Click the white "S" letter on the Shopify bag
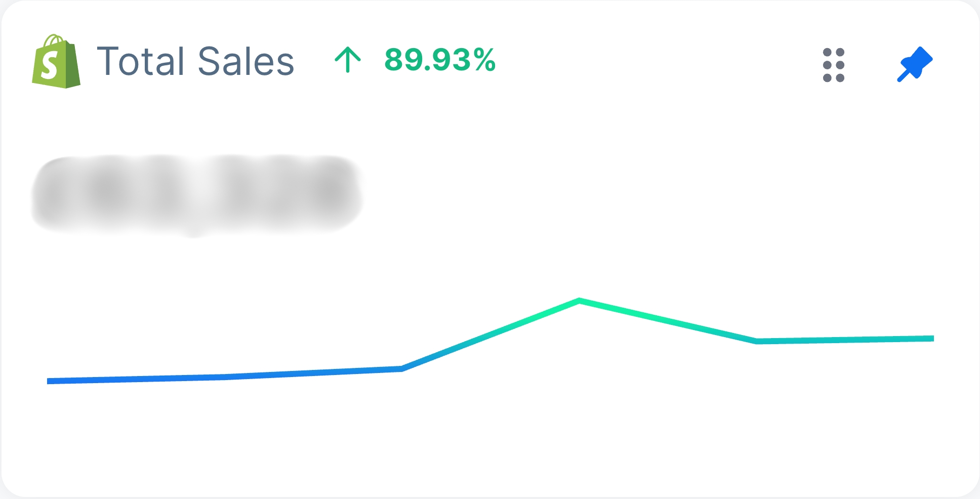 click(50, 66)
